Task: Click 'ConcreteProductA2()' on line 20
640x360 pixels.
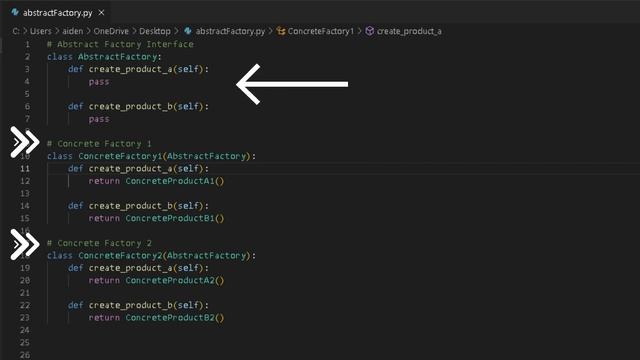Action: [x=175, y=280]
